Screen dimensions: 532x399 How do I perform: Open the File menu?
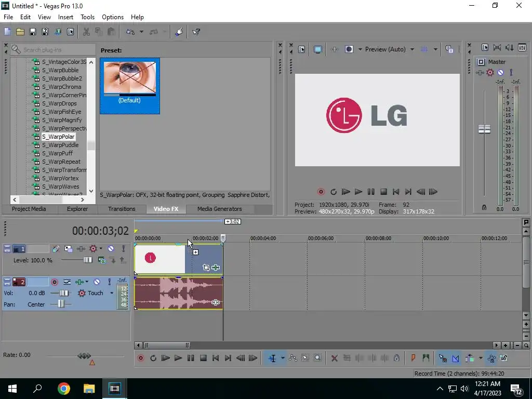[x=8, y=17]
